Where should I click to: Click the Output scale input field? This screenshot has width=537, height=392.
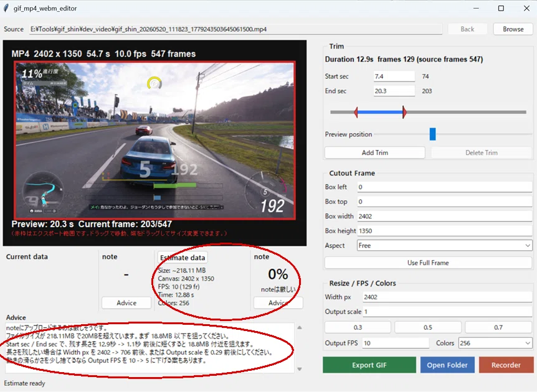coord(447,312)
